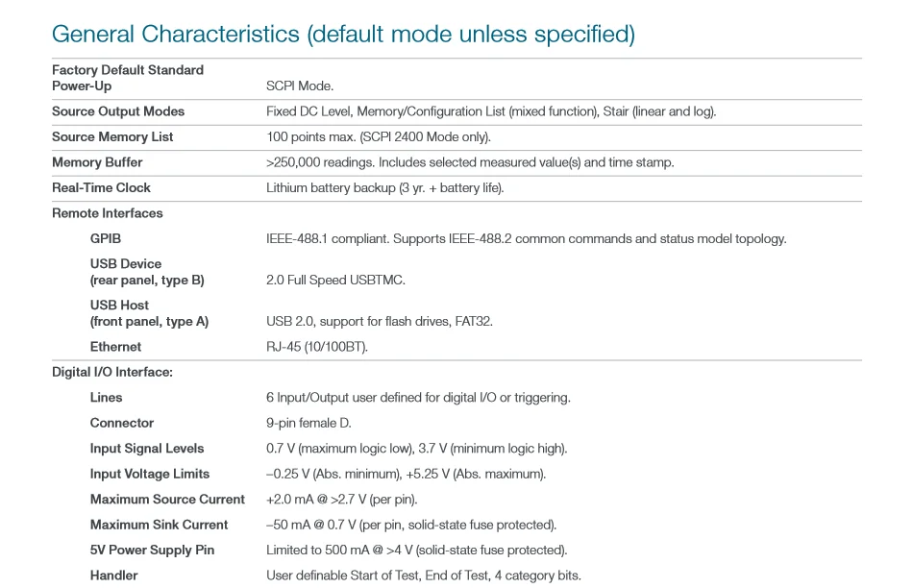Image resolution: width=913 pixels, height=588 pixels.
Task: Click the General Characteristics heading
Action: [343, 35]
